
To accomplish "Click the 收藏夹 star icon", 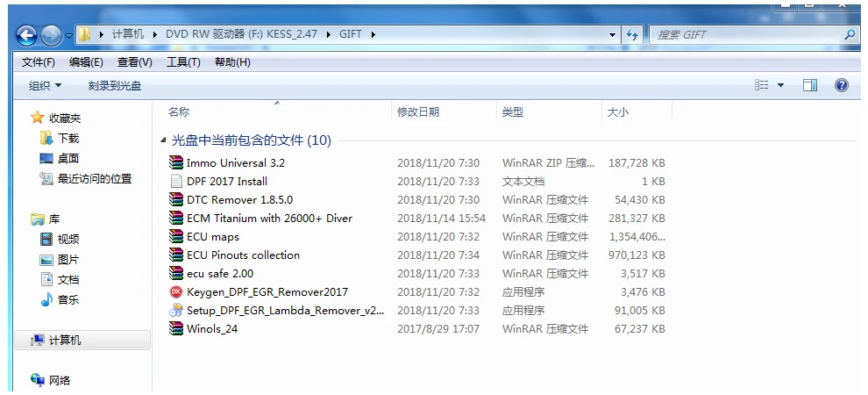I will click(x=37, y=118).
